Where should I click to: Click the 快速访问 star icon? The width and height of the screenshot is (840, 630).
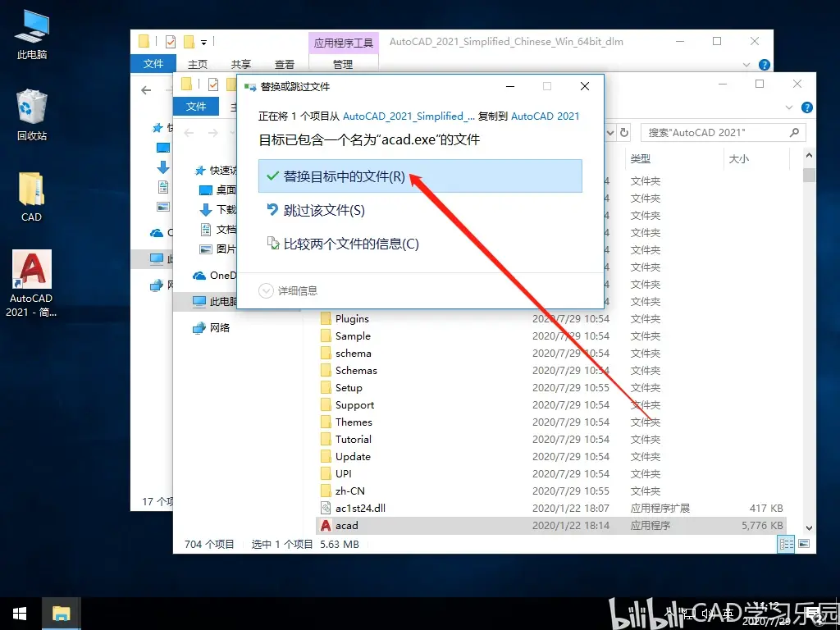click(x=200, y=171)
